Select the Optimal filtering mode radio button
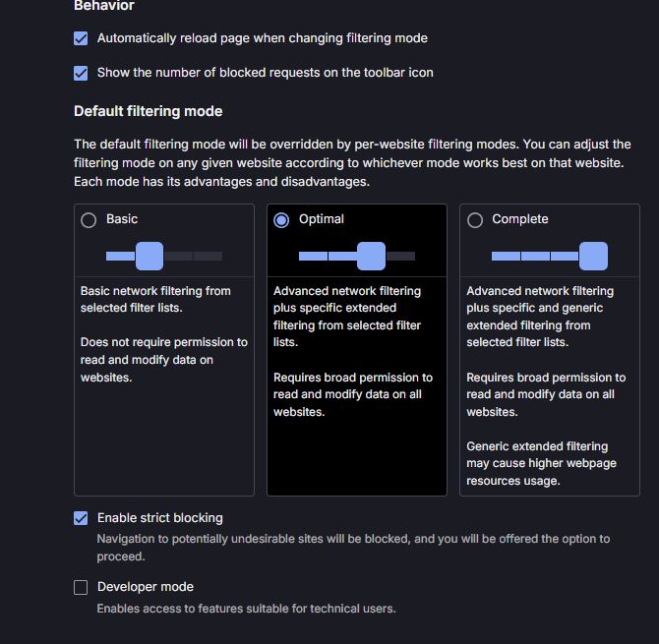The height and width of the screenshot is (644, 659). tap(281, 220)
